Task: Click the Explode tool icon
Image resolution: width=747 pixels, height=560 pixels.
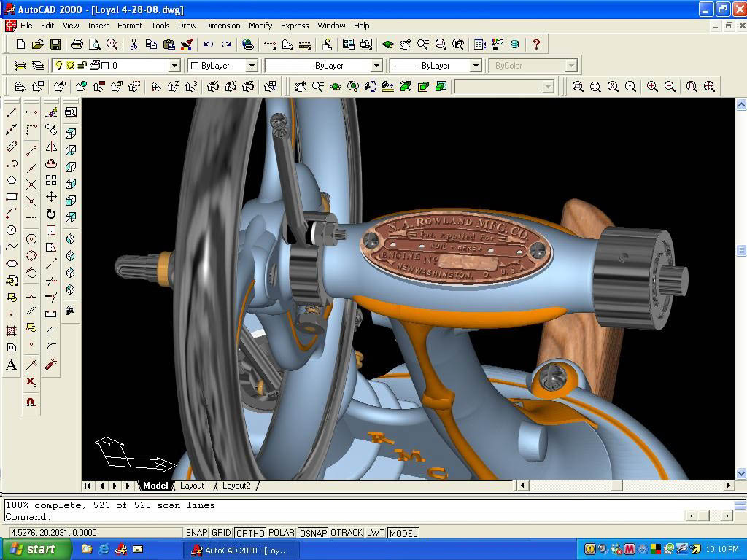Action: tap(51, 364)
